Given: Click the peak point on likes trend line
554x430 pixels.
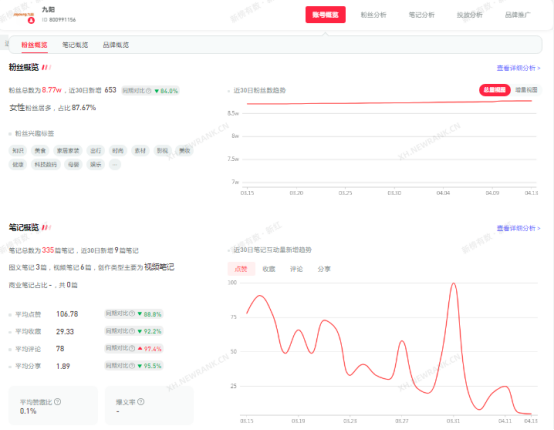Looking at the screenshot, I should click(454, 283).
